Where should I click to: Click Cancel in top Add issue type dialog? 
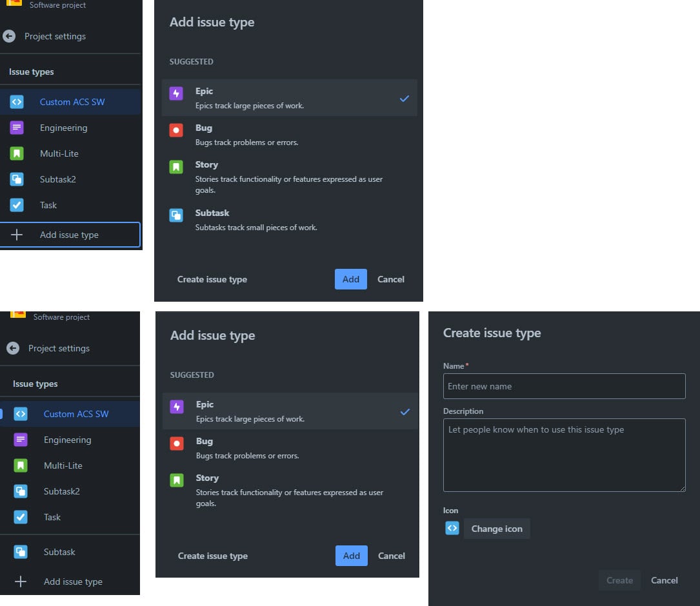coord(391,279)
